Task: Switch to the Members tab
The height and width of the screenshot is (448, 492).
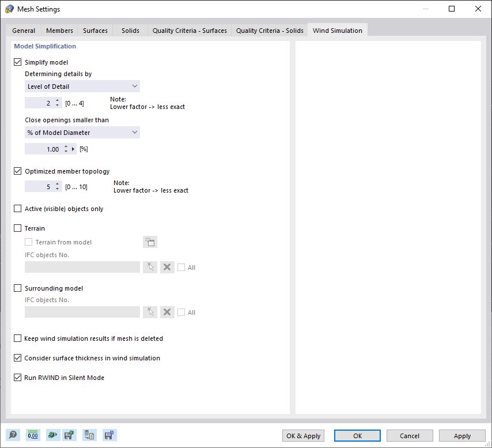Action: tap(59, 31)
